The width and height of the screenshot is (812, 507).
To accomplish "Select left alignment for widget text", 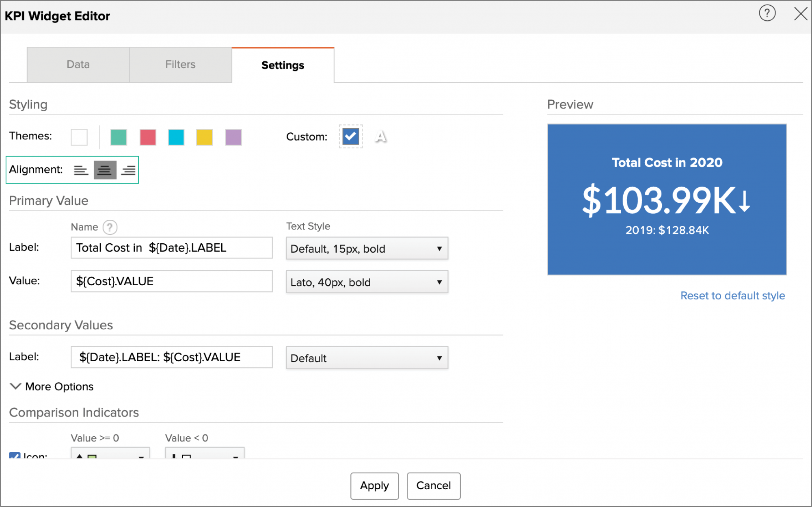I will (x=82, y=170).
